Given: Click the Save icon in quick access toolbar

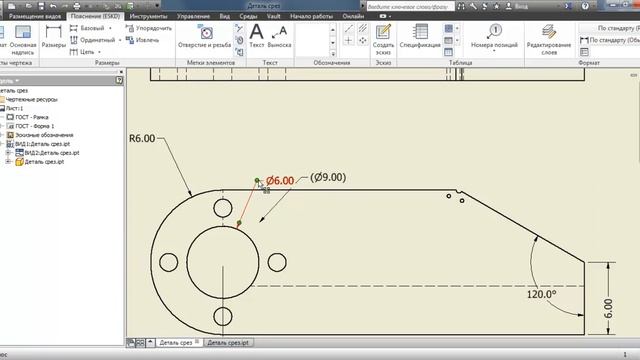Looking at the screenshot, I should point(41,6).
